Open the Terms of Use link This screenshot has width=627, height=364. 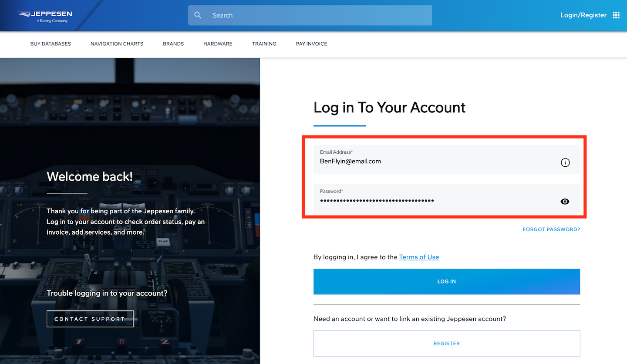pyautogui.click(x=419, y=257)
